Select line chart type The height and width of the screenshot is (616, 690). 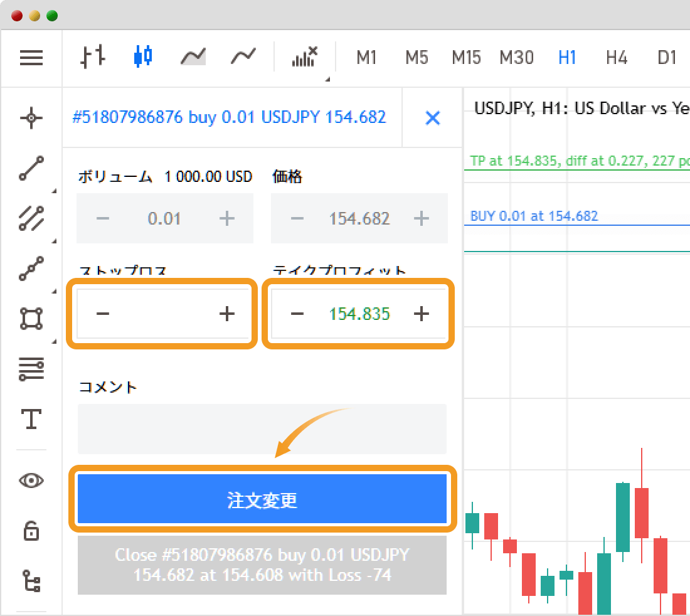coord(243,56)
